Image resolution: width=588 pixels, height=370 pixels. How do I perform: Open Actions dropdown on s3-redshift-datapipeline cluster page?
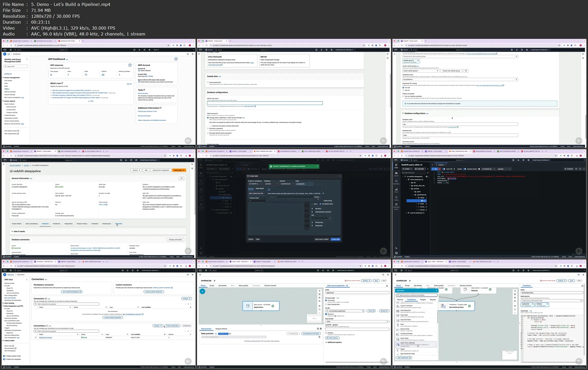point(136,170)
